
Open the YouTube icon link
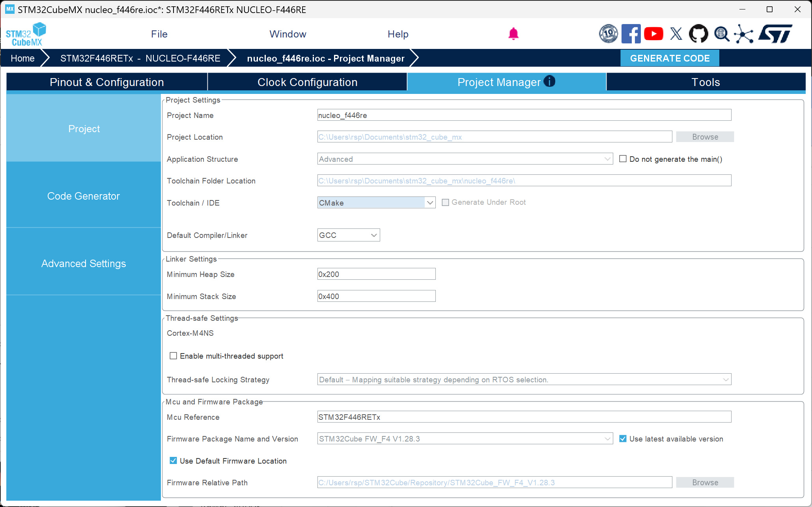653,34
